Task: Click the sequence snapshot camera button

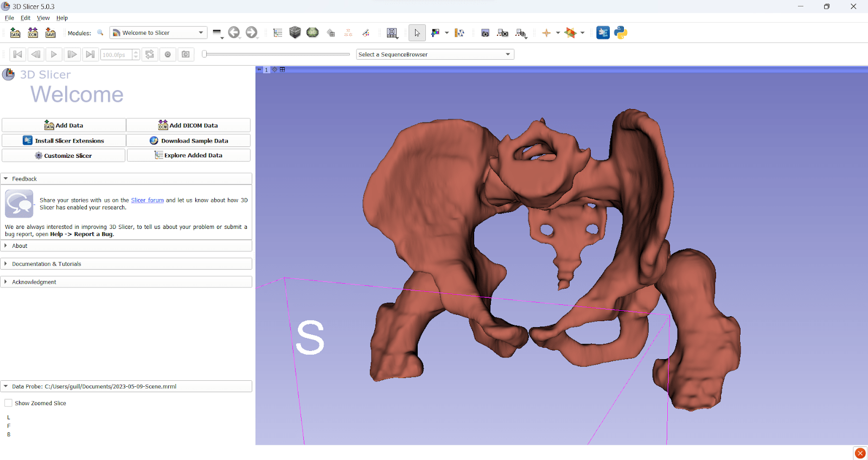Action: [x=186, y=54]
